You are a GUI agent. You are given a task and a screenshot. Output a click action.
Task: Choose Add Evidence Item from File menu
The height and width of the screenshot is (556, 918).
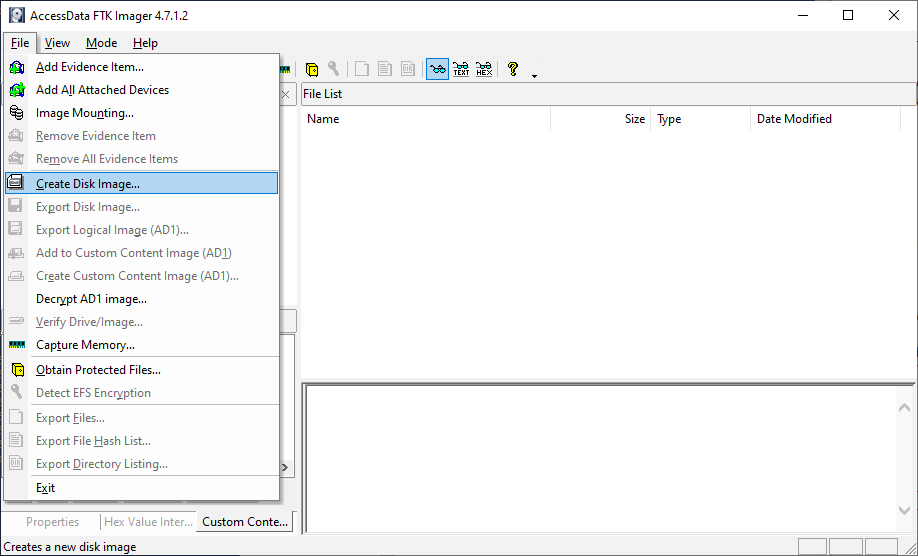141,67
